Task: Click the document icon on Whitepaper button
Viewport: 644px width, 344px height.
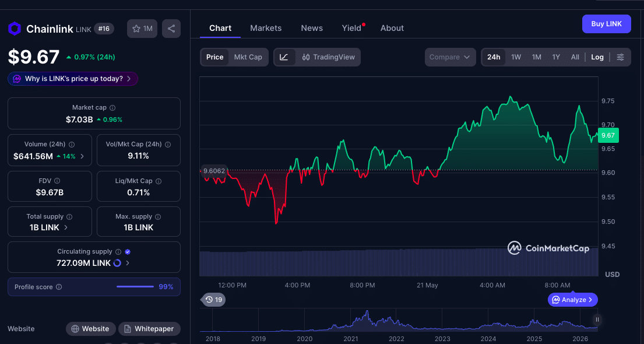Action: pos(128,329)
